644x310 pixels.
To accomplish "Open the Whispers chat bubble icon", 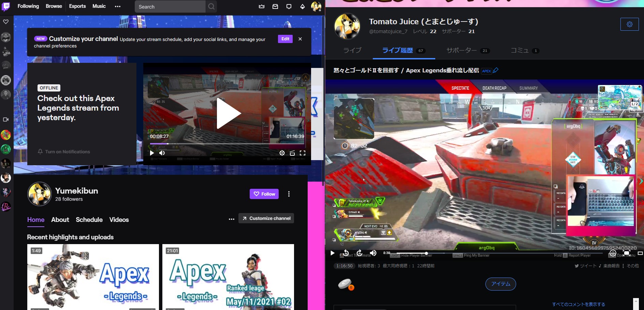I will click(x=289, y=6).
